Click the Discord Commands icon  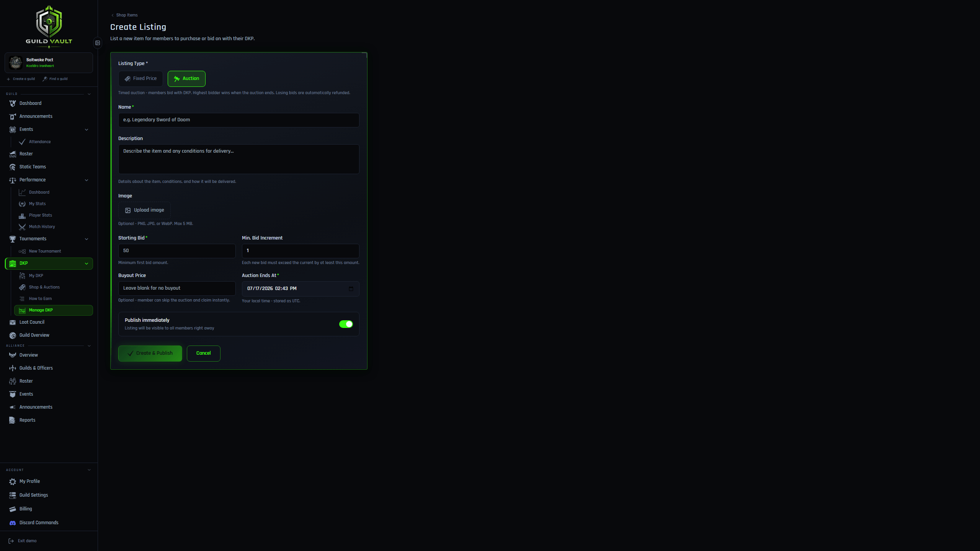[x=13, y=523]
